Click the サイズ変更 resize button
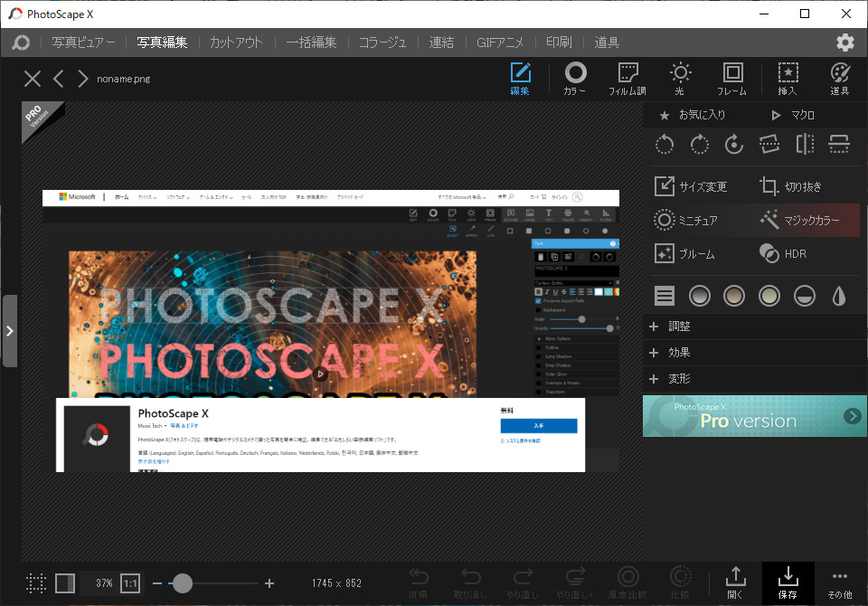The width and height of the screenshot is (868, 606). [691, 186]
